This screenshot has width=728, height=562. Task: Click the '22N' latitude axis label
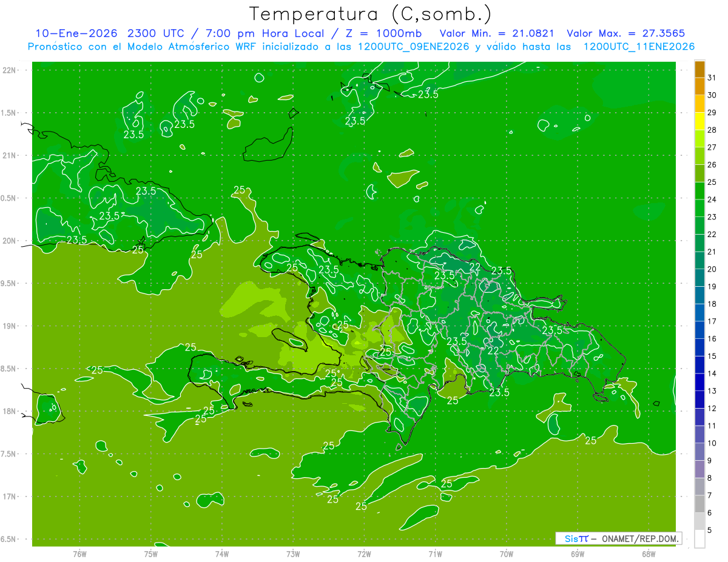tap(9, 70)
